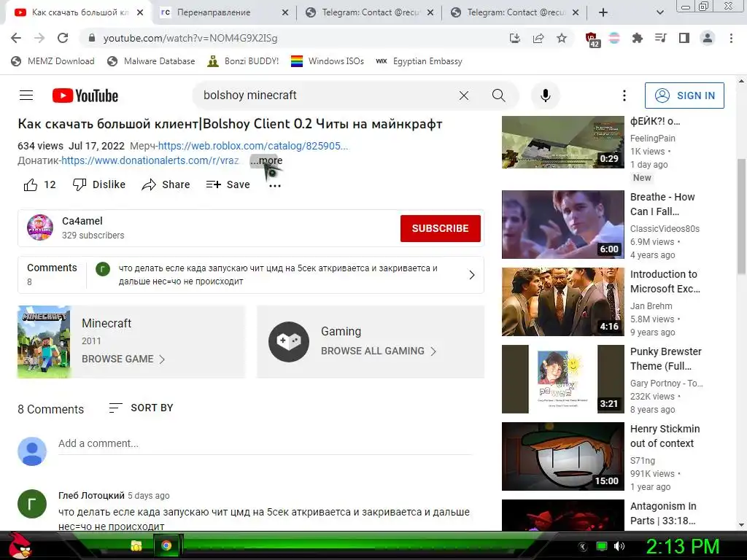Dislike the video
Viewport: 747px width, 560px height.
click(x=98, y=184)
